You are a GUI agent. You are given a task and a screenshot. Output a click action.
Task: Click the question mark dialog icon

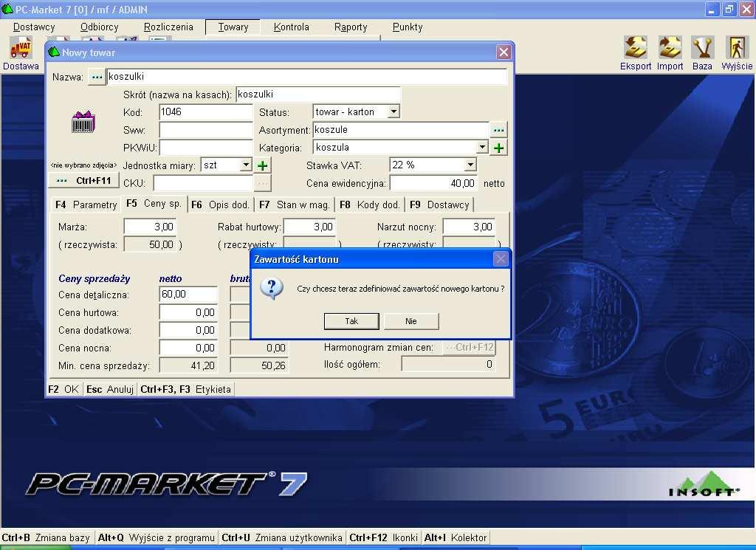(x=272, y=289)
